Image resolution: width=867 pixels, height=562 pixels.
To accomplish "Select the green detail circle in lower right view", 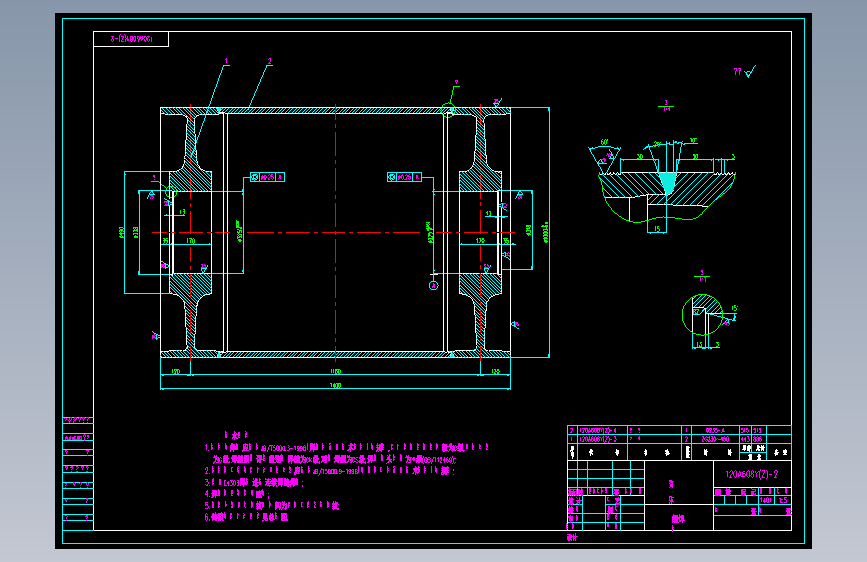I will pos(702,315).
